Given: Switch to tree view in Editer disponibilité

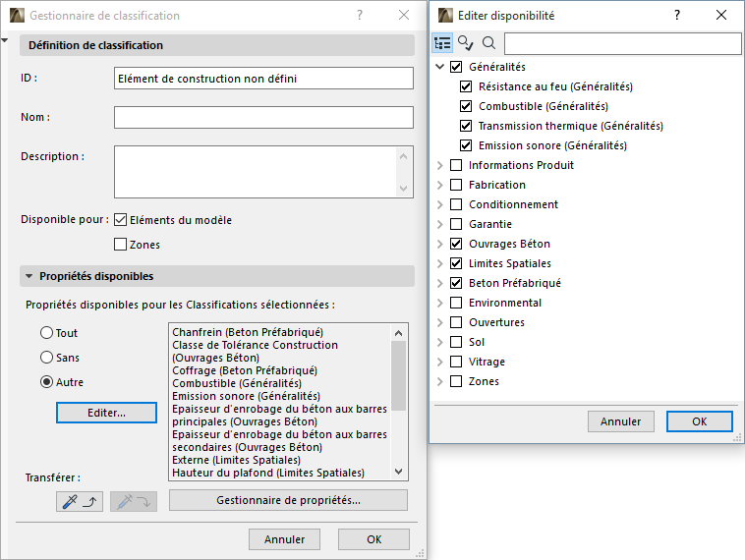Looking at the screenshot, I should coord(442,43).
